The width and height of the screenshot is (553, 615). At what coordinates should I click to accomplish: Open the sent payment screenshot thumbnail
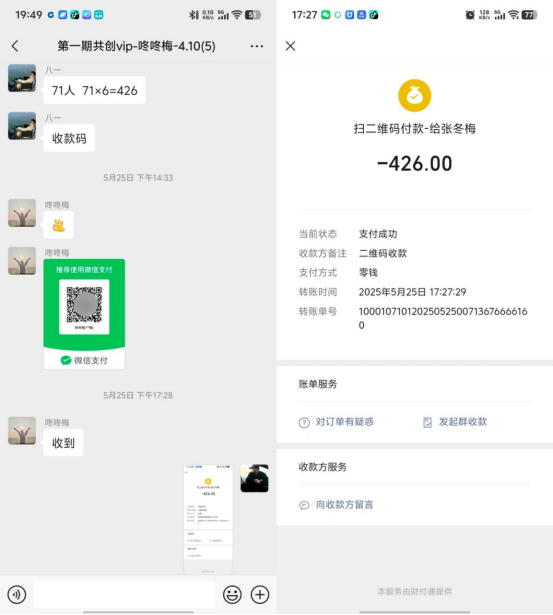[208, 519]
